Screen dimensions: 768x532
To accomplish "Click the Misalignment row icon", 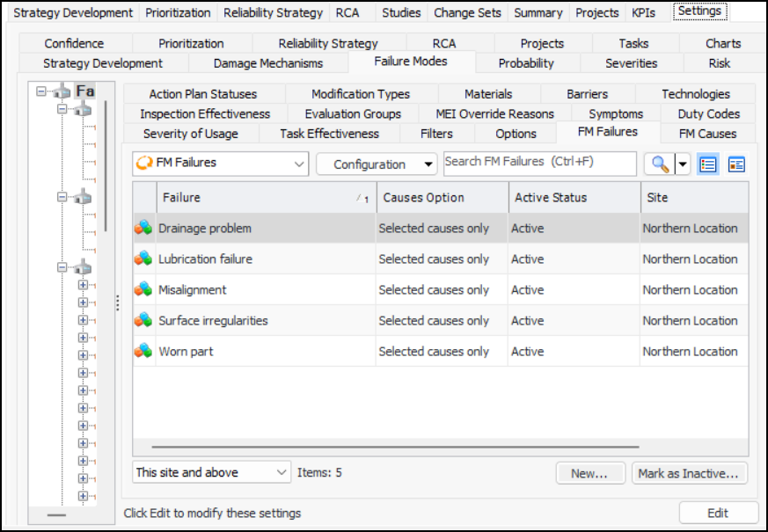I will point(143,290).
